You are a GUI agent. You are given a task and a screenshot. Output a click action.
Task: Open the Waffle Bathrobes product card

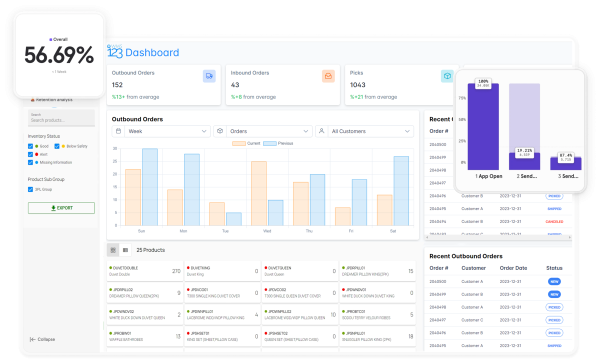pyautogui.click(x=145, y=336)
